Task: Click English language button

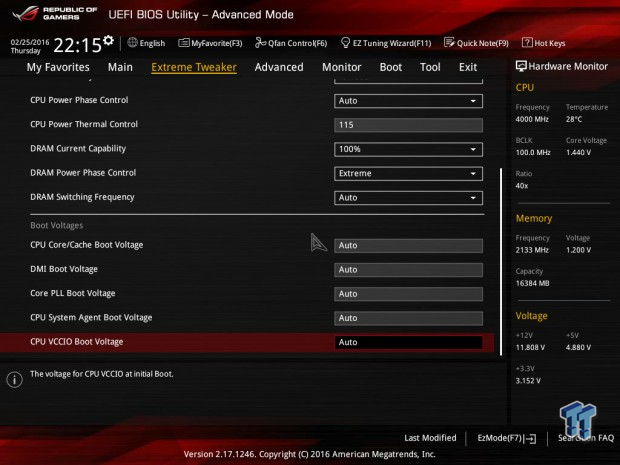Action: [146, 43]
